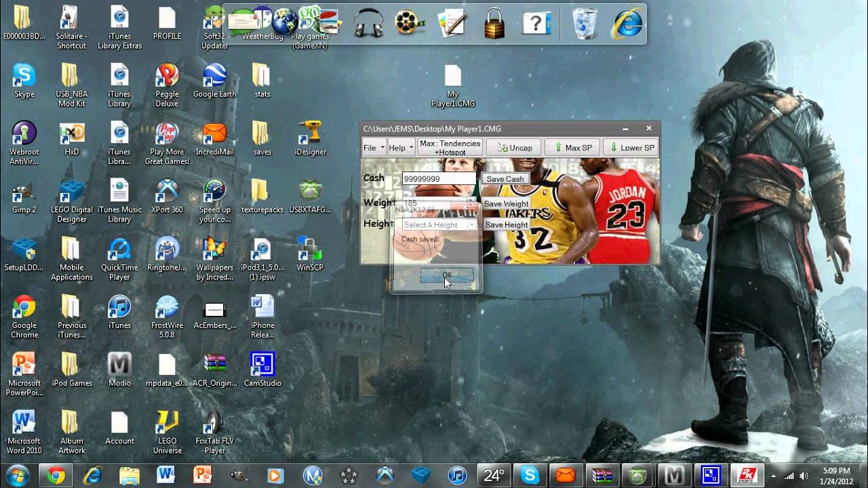This screenshot has width=868, height=488.
Task: Click the padlock icon in the dock
Action: pos(494,22)
